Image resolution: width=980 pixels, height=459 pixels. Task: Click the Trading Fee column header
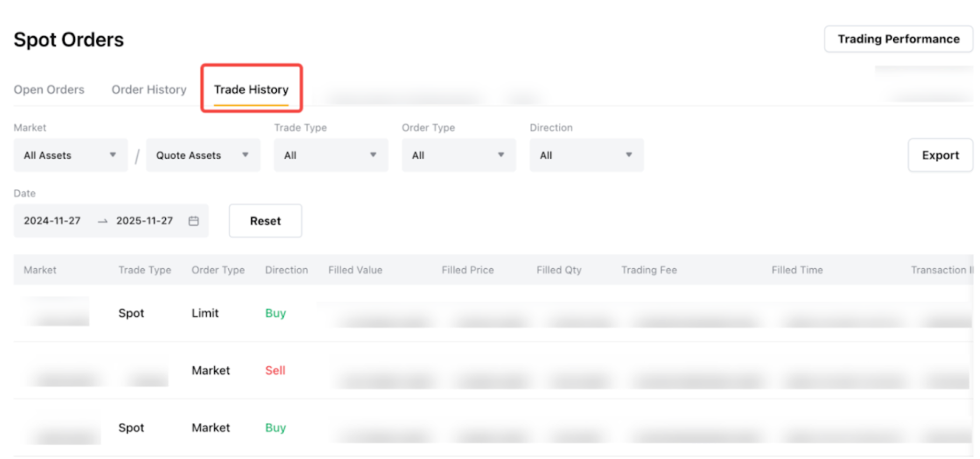tap(649, 270)
